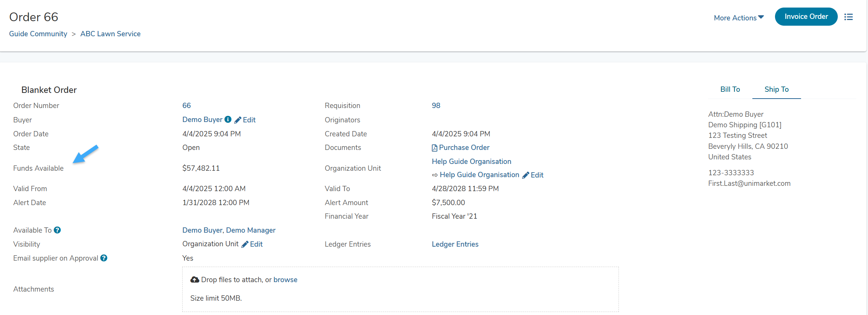Click the arrow-prefixed Help Guide Organisation link
Screen dimensions: 868x315
click(x=479, y=174)
